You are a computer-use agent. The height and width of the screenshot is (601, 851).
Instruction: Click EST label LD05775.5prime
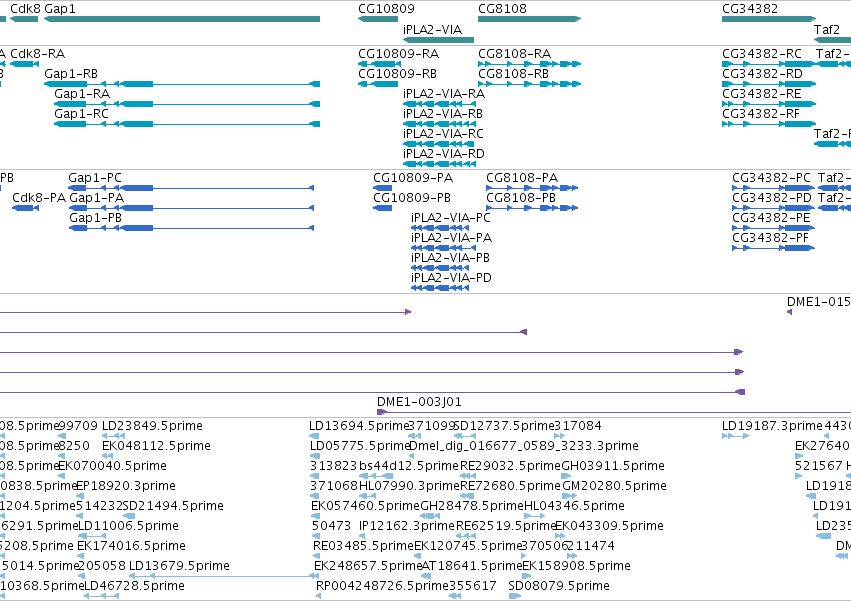click(x=360, y=446)
